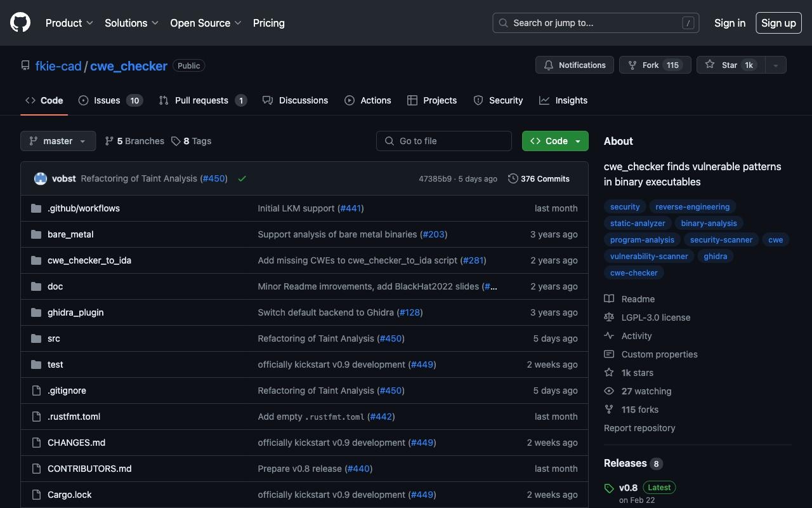View the 1k stars stargazers
The height and width of the screenshot is (508, 812).
tap(629, 373)
